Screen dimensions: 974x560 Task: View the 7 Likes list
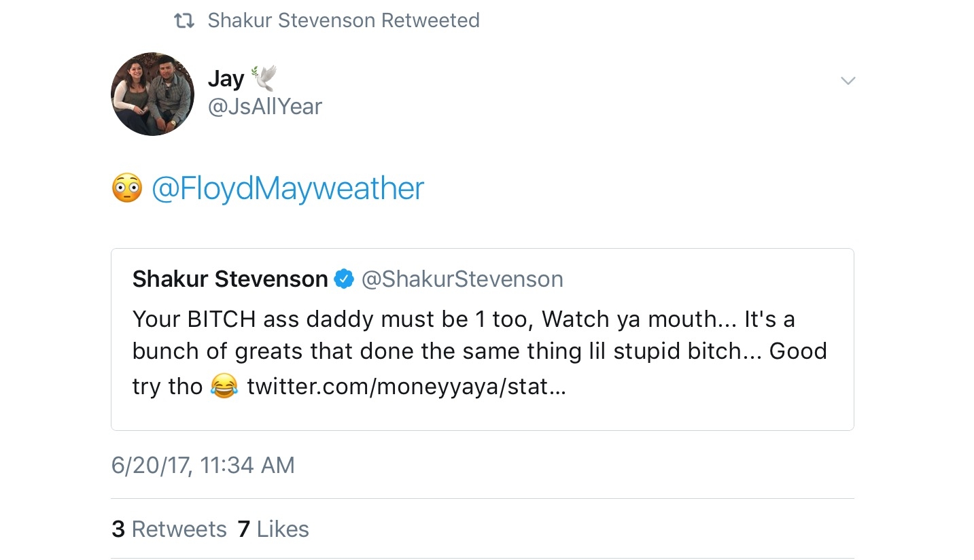coord(273,529)
